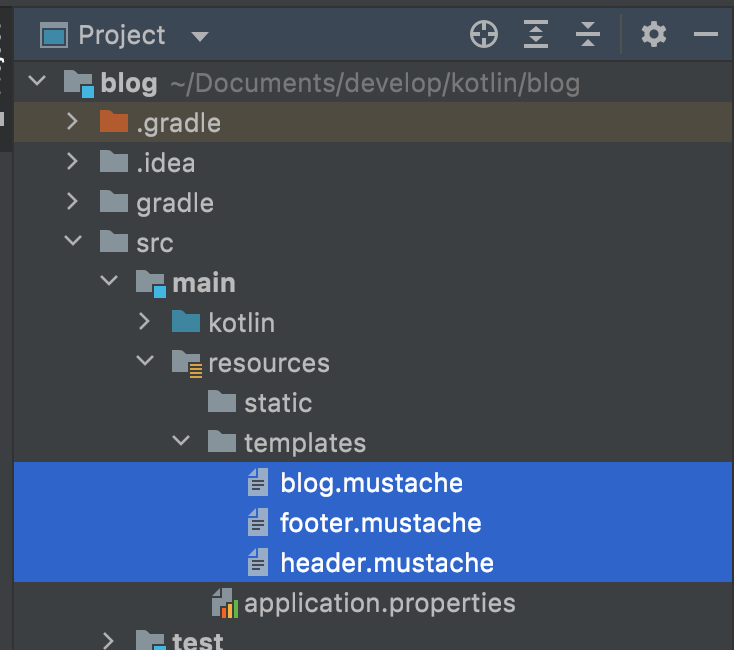The height and width of the screenshot is (650, 734).
Task: Open the Project view dropdown arrow
Action: (200, 37)
